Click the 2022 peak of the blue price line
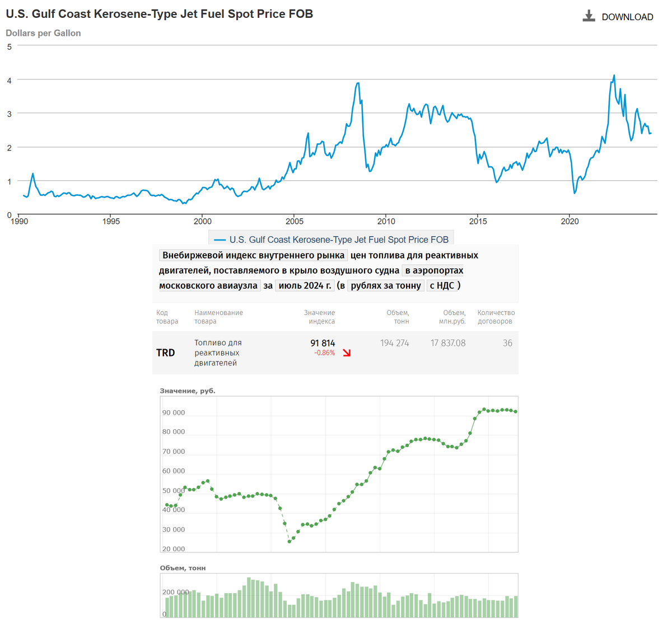 pos(614,76)
